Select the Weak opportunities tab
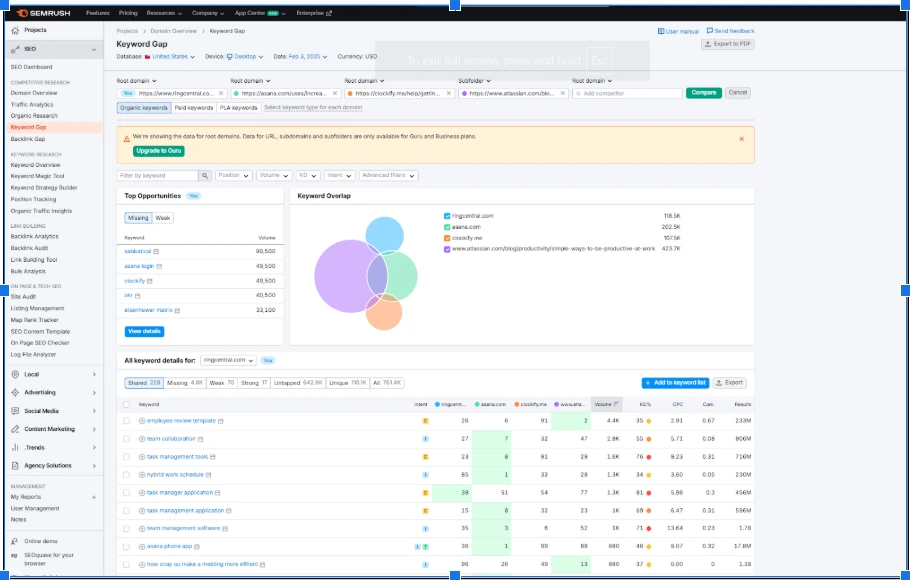The width and height of the screenshot is (910, 580). point(163,218)
